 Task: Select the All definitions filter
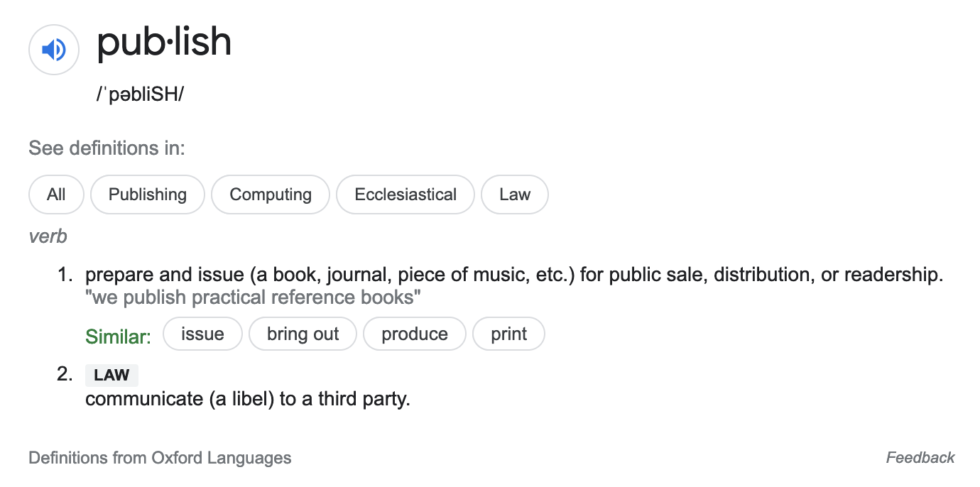point(56,195)
